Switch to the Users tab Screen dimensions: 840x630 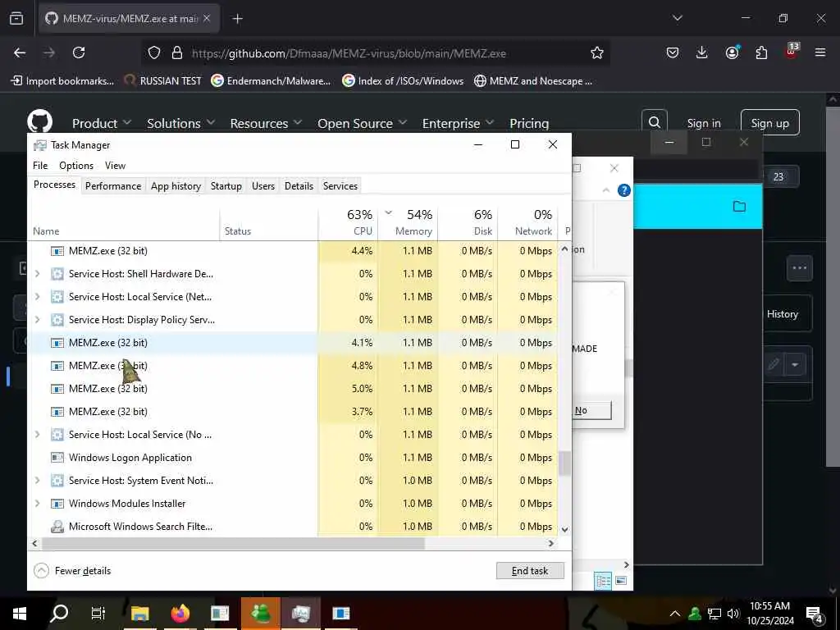click(263, 186)
